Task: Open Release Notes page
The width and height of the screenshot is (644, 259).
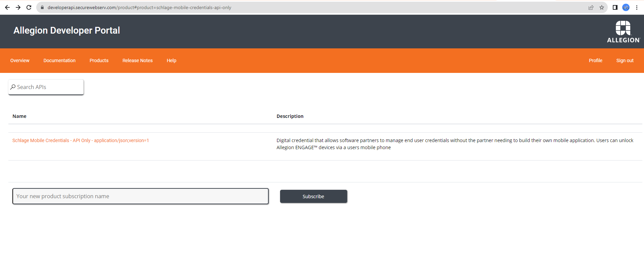Action: (x=138, y=60)
